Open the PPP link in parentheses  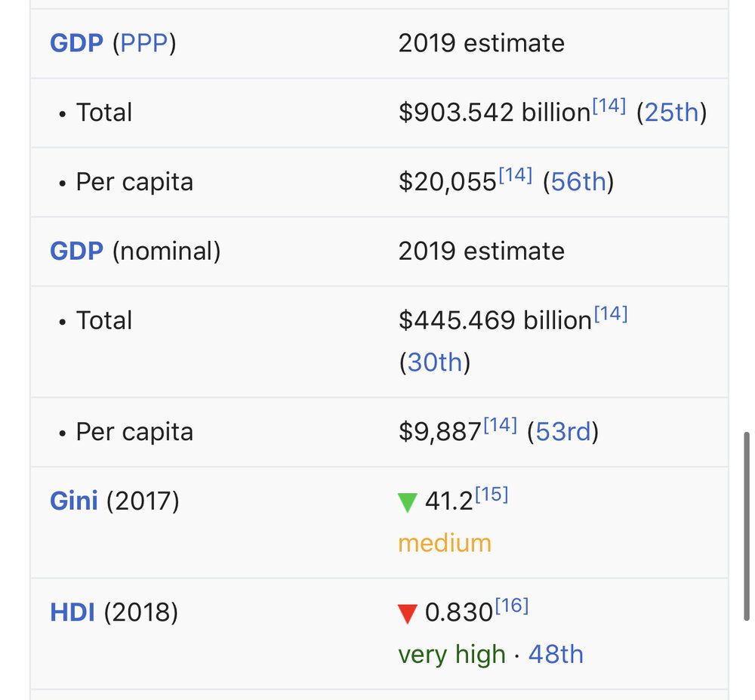tap(144, 43)
